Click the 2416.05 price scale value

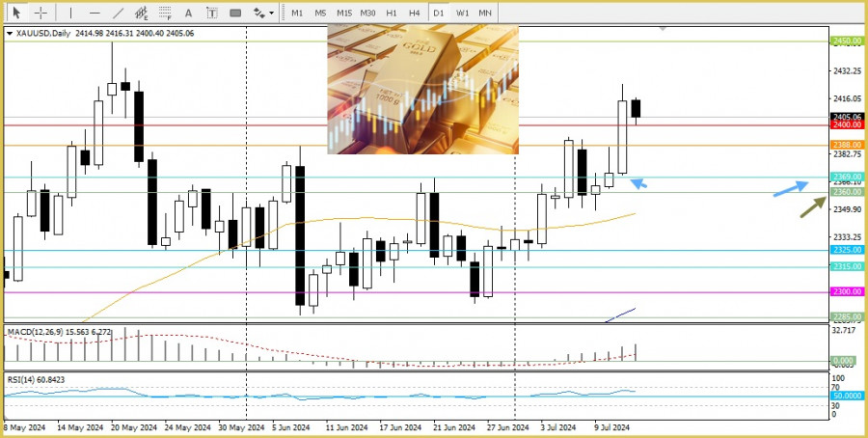[x=847, y=98]
